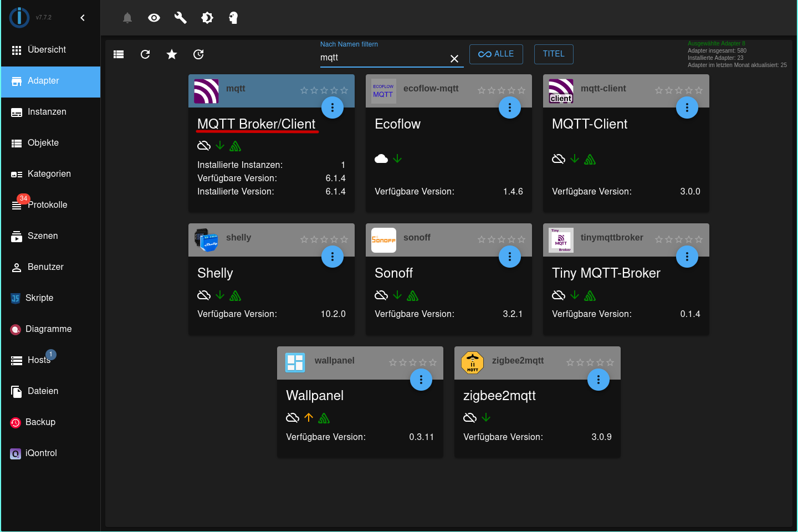Open options menu on mqtt adapter card
Image resolution: width=798 pixels, height=532 pixels.
332,108
